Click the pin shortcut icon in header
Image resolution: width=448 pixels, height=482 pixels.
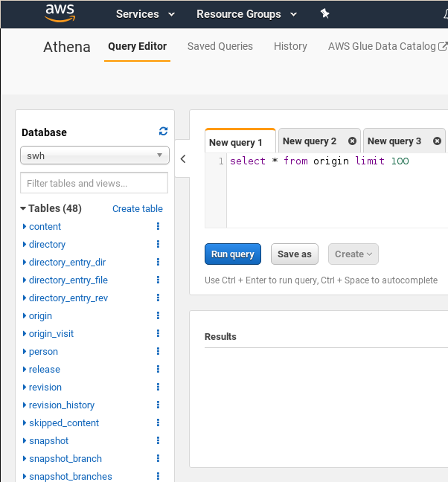pos(324,13)
